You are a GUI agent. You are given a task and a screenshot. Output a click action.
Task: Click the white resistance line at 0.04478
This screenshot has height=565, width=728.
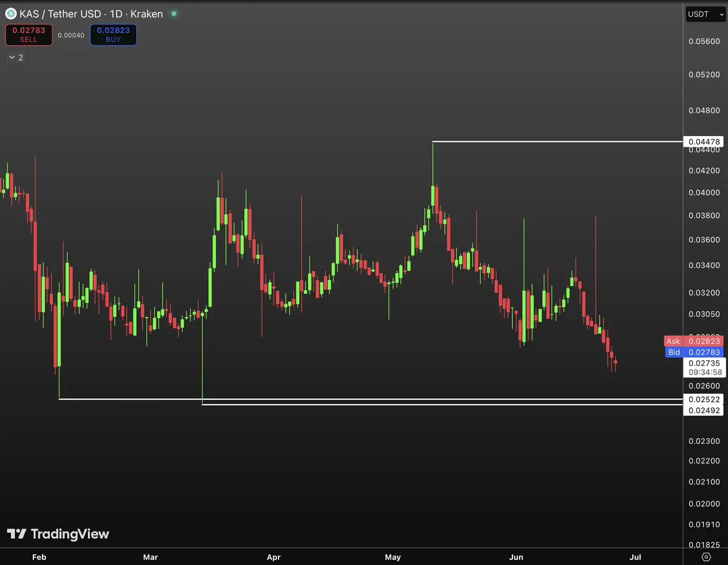point(557,141)
